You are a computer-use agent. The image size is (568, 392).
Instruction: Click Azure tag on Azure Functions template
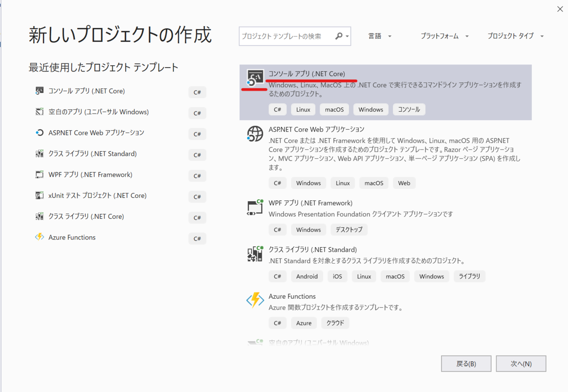coord(304,323)
